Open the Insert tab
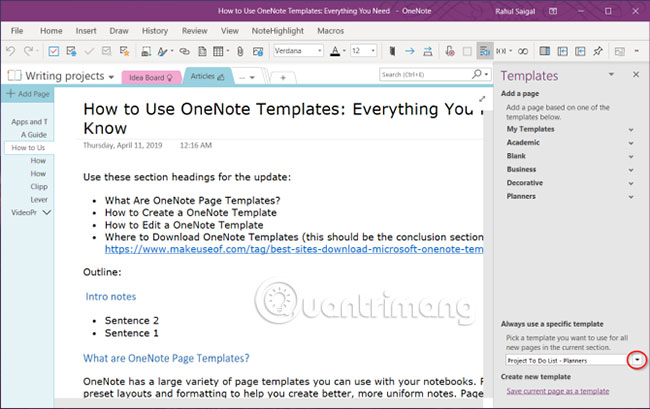 (x=86, y=31)
